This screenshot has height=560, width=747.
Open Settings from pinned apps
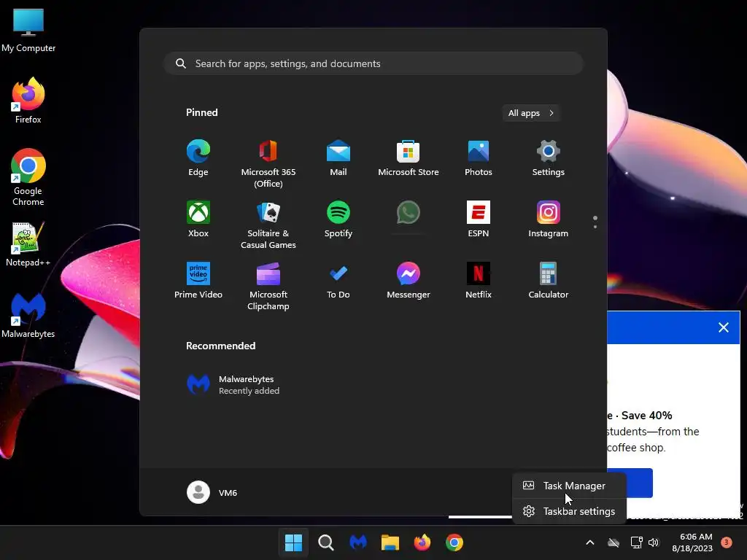tap(549, 158)
